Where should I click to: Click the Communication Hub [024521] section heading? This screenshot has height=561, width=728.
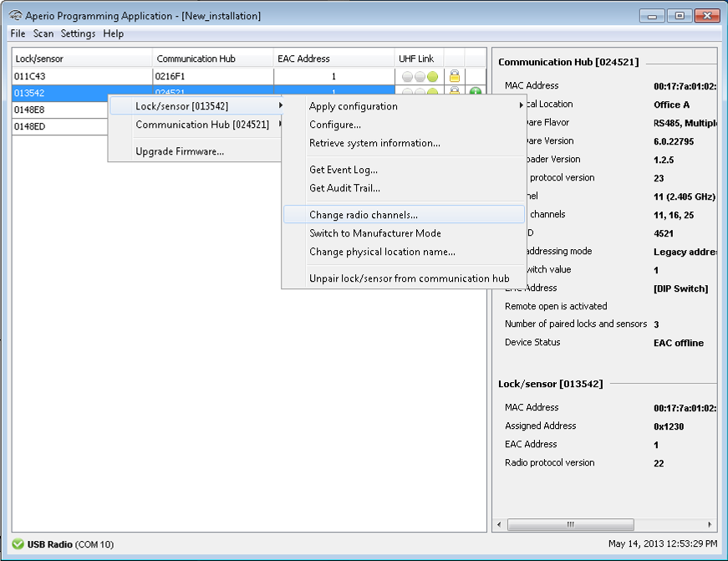tap(568, 62)
